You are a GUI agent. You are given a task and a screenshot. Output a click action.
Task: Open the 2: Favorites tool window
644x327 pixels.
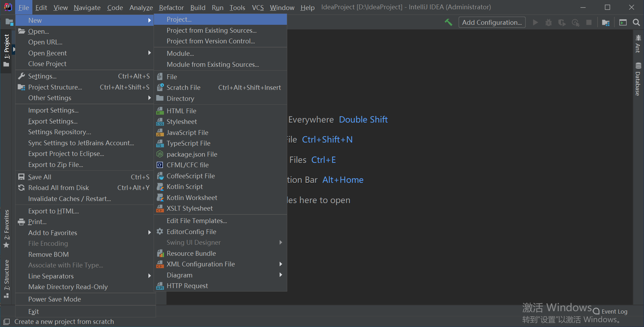click(x=7, y=229)
